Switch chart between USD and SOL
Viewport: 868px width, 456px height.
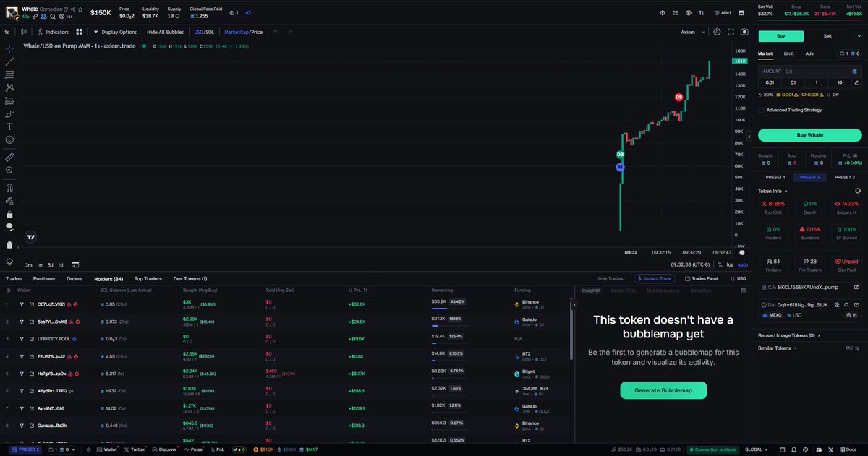pos(204,32)
